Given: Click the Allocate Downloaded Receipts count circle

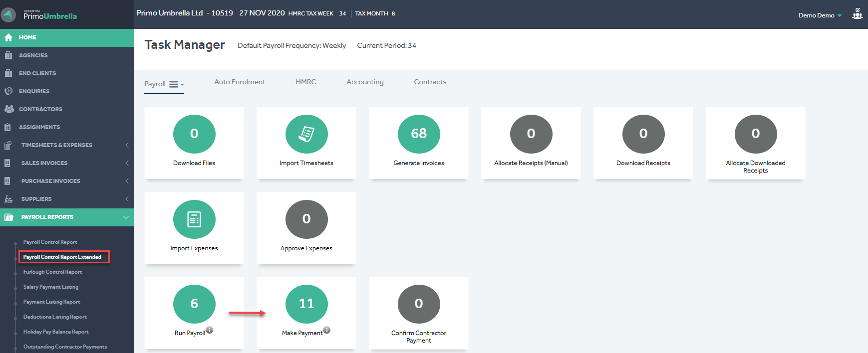Looking at the screenshot, I should (756, 134).
